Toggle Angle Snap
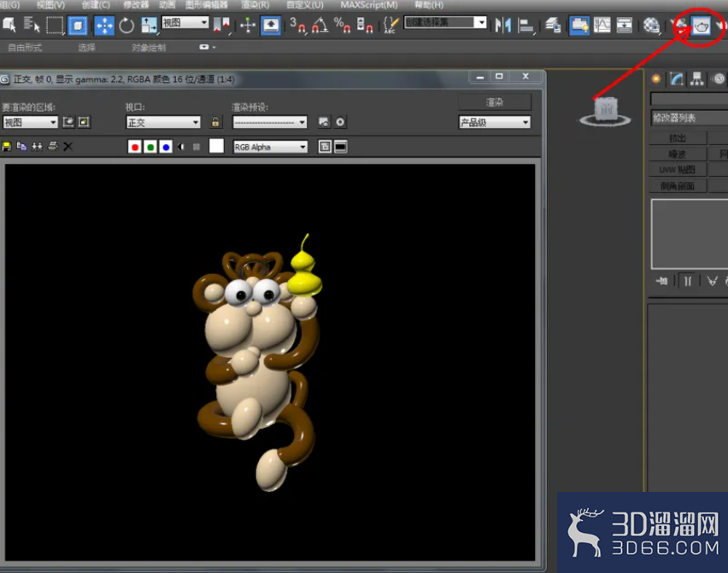The height and width of the screenshot is (573, 728). coord(320,25)
